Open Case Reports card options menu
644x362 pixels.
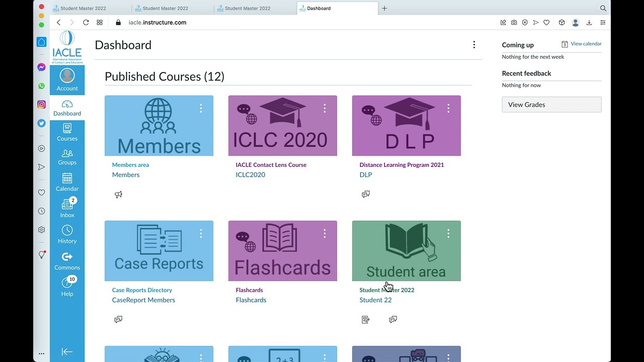tap(201, 233)
